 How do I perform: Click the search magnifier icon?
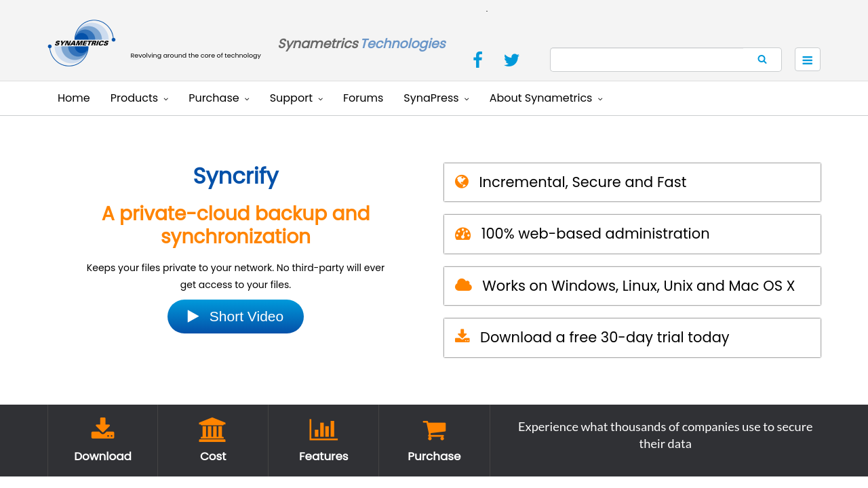click(762, 60)
